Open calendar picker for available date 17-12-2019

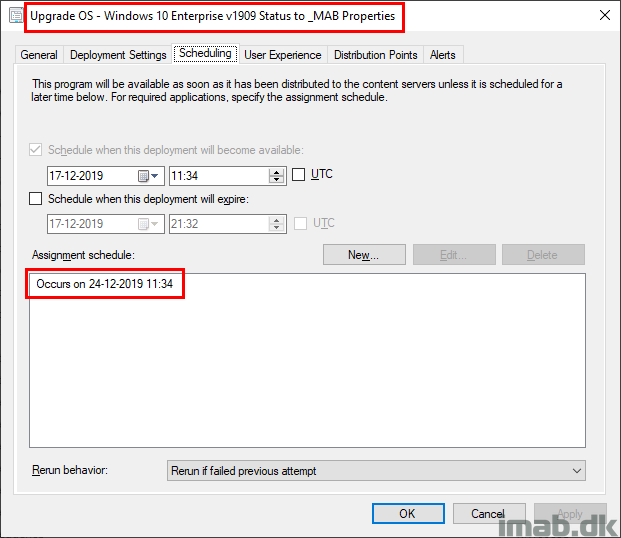click(149, 176)
